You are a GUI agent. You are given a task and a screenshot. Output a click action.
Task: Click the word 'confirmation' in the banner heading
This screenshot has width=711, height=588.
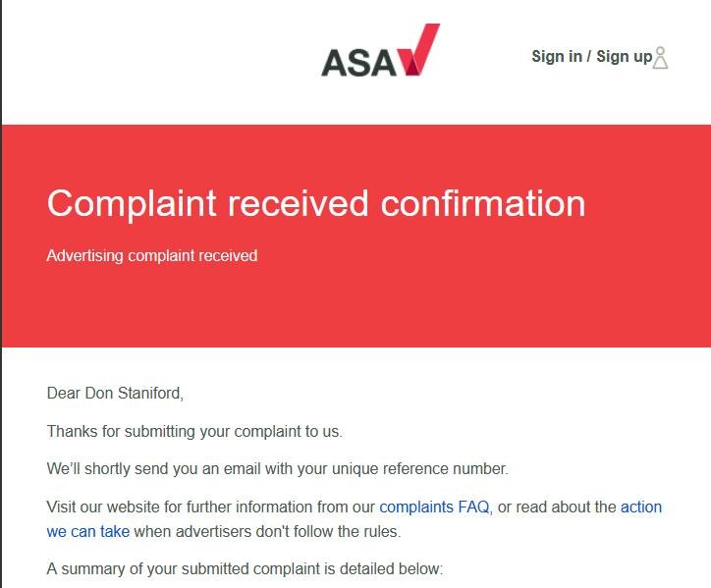(x=483, y=203)
